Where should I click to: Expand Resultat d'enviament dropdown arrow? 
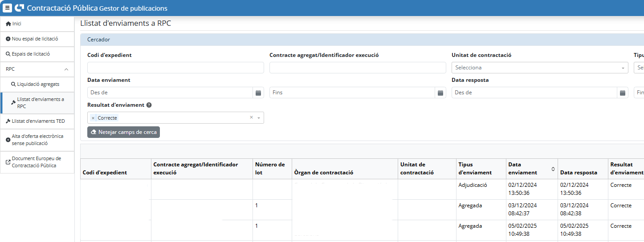[x=259, y=118]
